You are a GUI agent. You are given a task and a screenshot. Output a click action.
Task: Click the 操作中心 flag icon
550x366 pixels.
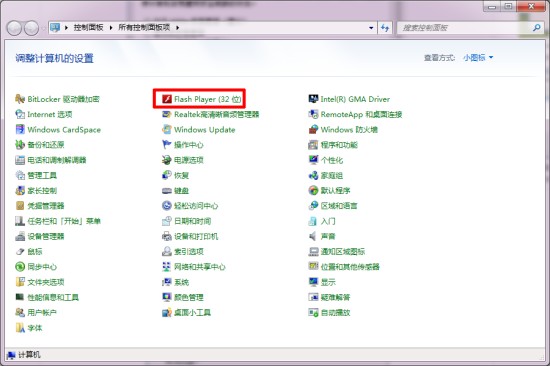[x=167, y=145]
